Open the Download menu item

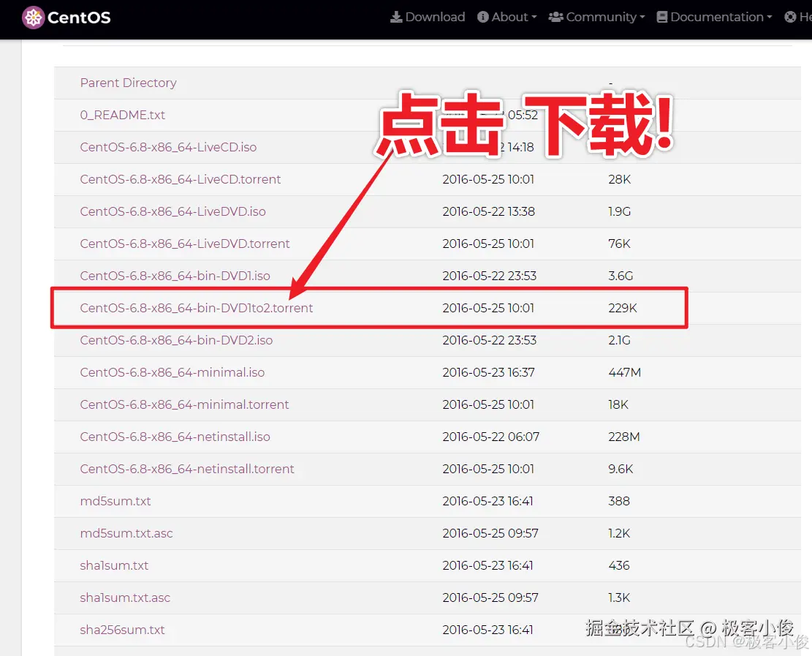[428, 17]
